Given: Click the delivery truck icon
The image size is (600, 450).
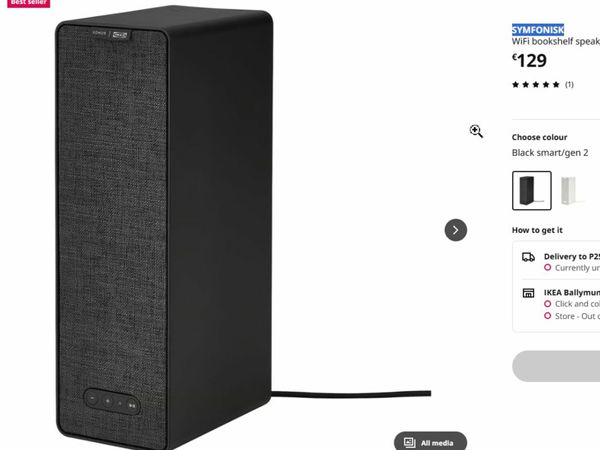Looking at the screenshot, I should (x=528, y=257).
